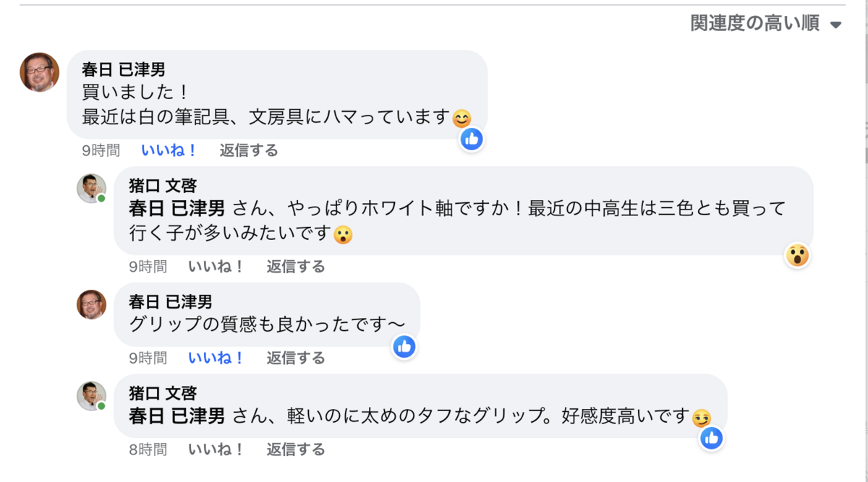
Task: Toggle いいね！ on ホワイト軸 reply
Action: pyautogui.click(x=216, y=267)
